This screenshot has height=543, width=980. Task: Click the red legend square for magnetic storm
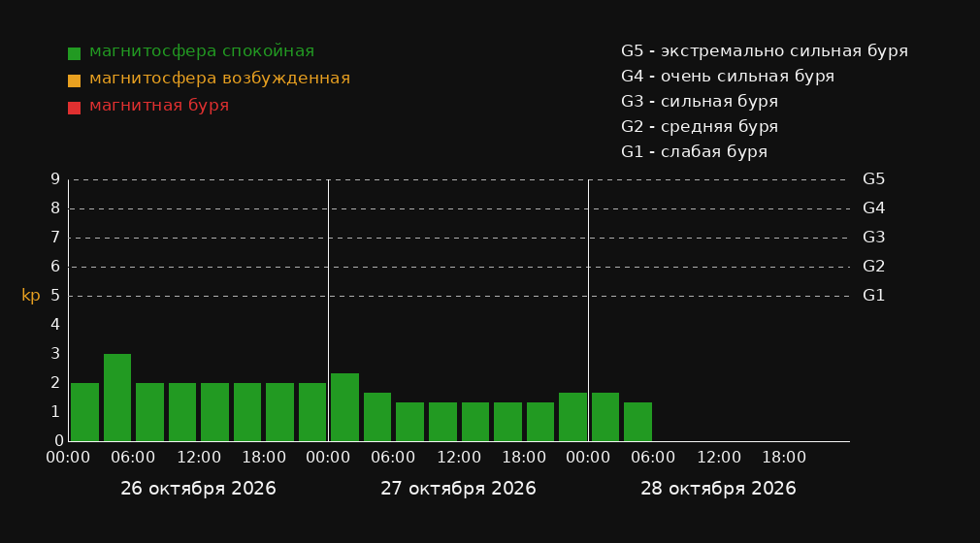click(x=74, y=108)
